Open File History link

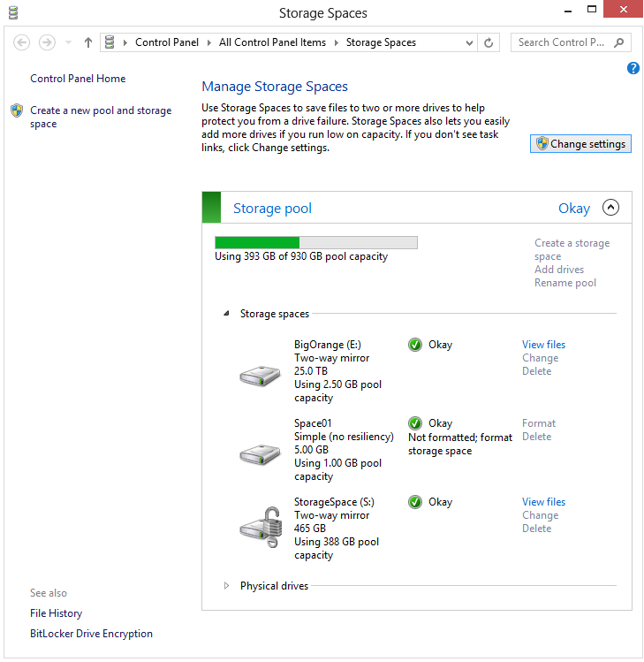click(x=57, y=613)
